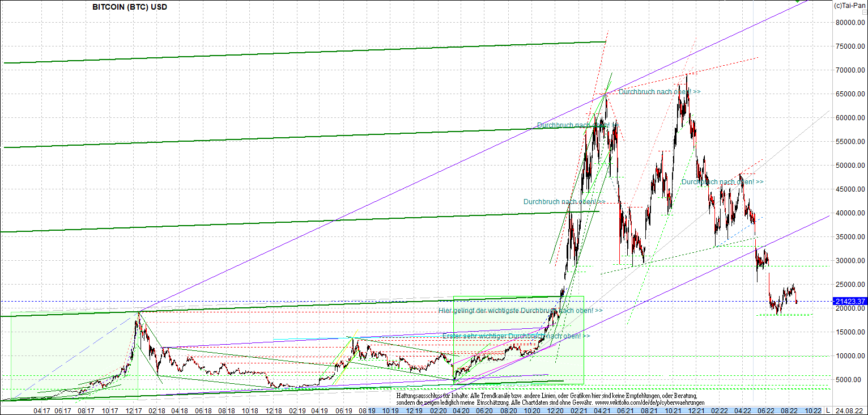Click the 50000.00 price axis label
The height and width of the screenshot is (415, 868).
pyautogui.click(x=851, y=166)
